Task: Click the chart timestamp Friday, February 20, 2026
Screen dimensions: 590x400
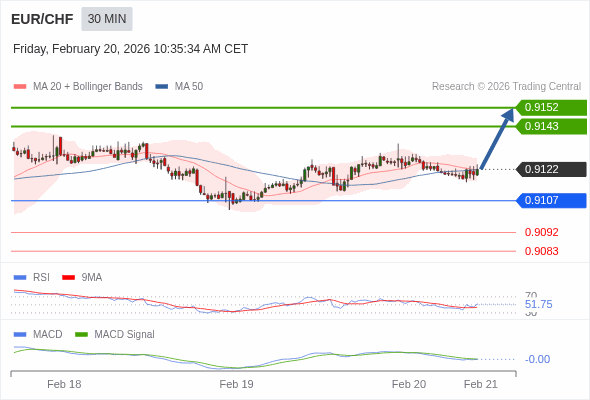Action: coord(131,49)
